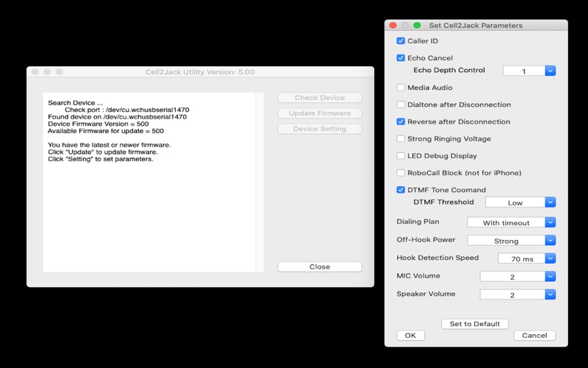Confirm parameters with OK button

click(x=411, y=336)
